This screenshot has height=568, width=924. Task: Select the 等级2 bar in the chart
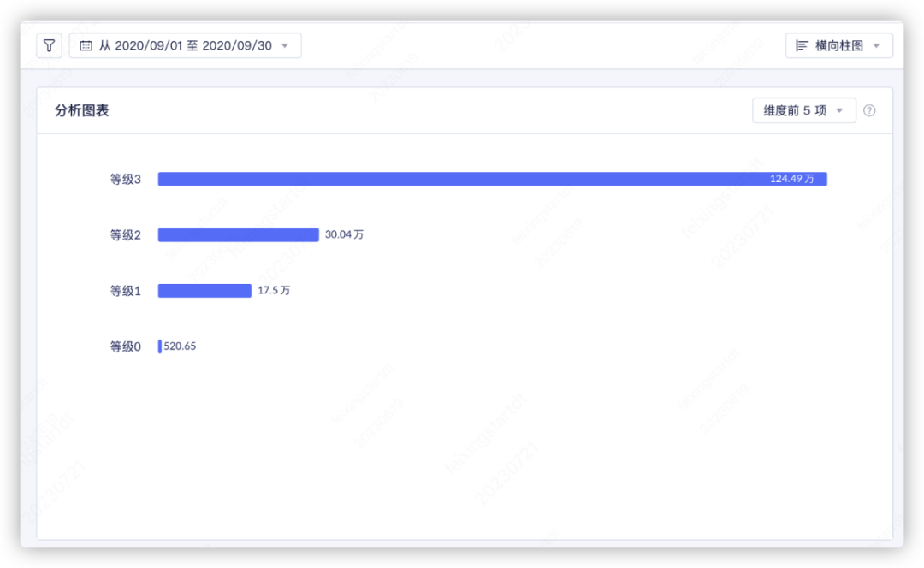point(238,234)
